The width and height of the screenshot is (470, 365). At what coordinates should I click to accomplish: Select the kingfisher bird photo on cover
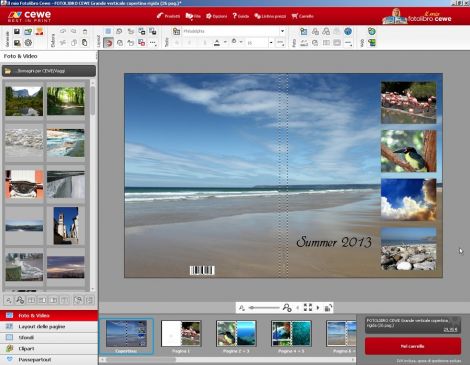(408, 151)
